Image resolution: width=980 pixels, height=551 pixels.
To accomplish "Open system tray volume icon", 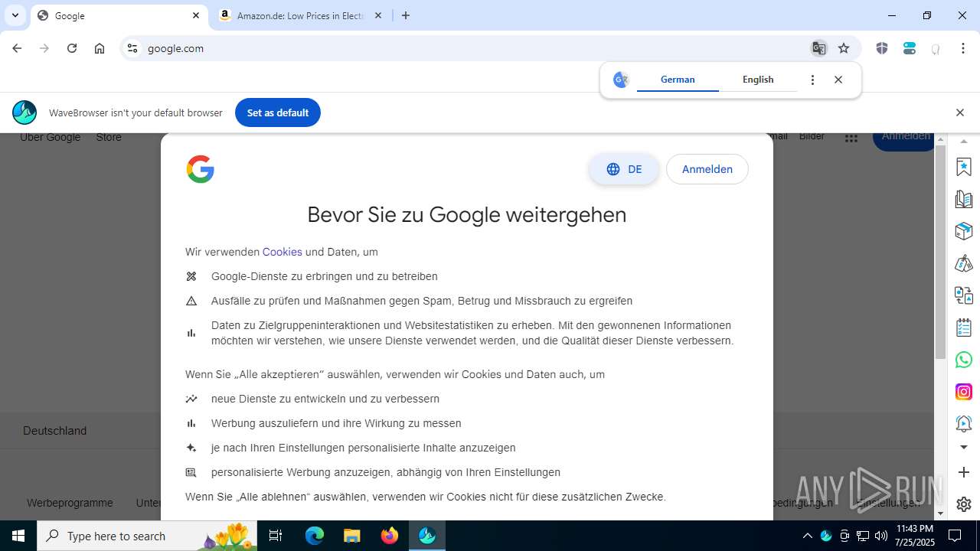I will (x=881, y=536).
